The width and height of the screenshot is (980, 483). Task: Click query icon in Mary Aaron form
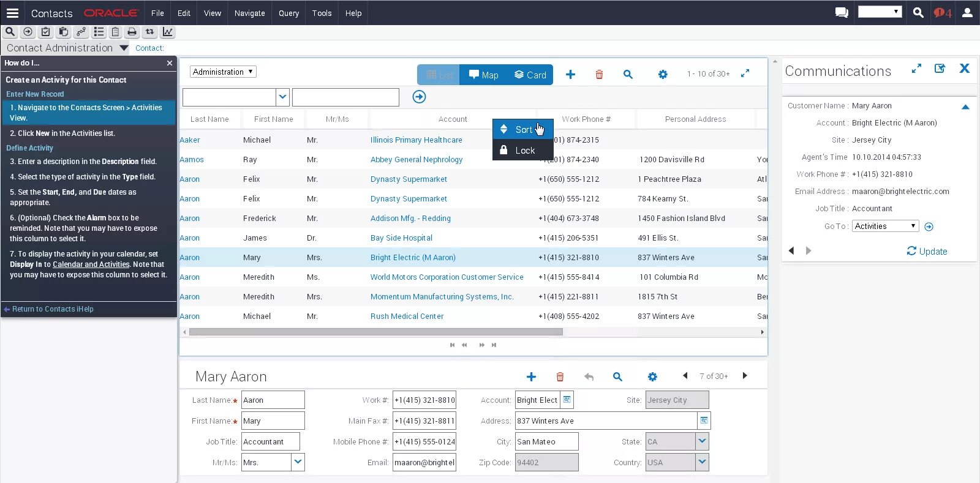click(617, 376)
